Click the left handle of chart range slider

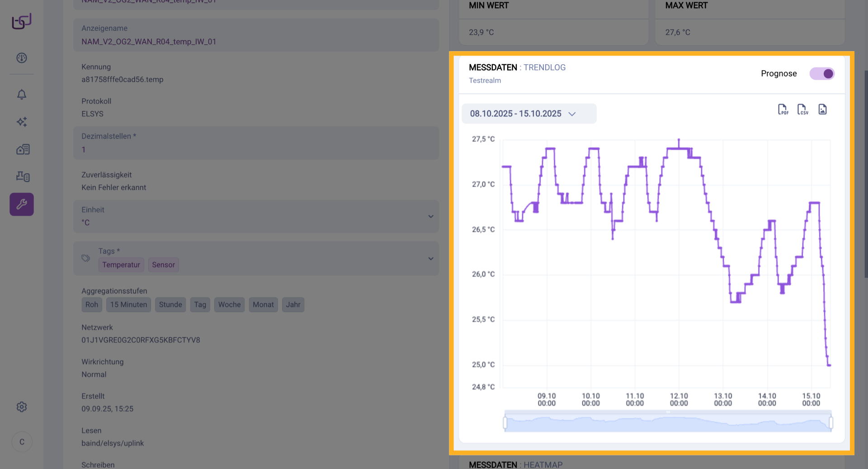pos(505,423)
